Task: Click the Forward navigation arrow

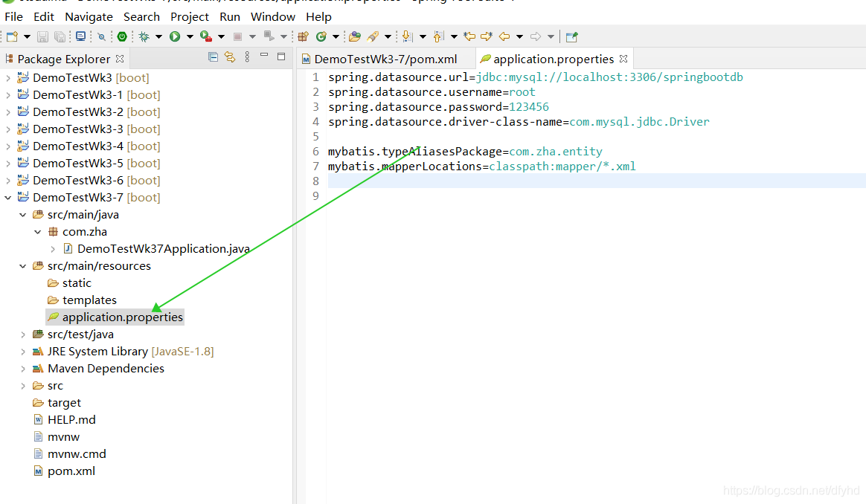Action: click(x=535, y=37)
